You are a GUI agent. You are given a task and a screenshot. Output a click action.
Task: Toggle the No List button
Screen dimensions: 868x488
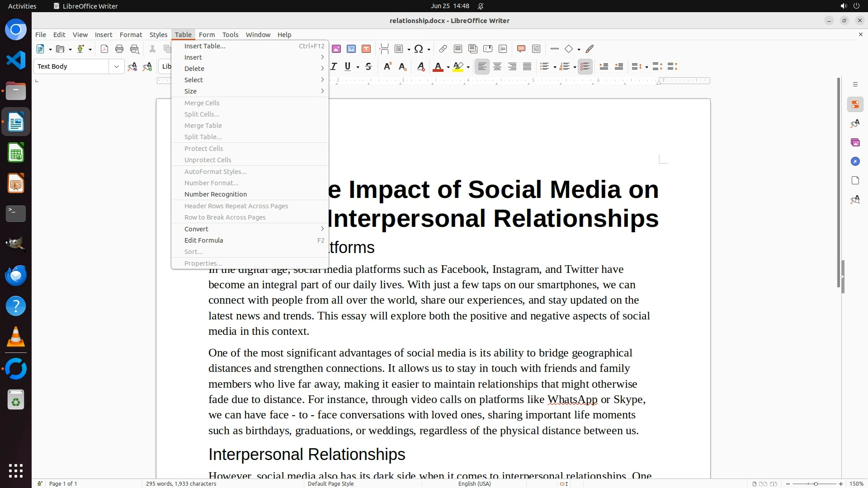[x=585, y=66]
